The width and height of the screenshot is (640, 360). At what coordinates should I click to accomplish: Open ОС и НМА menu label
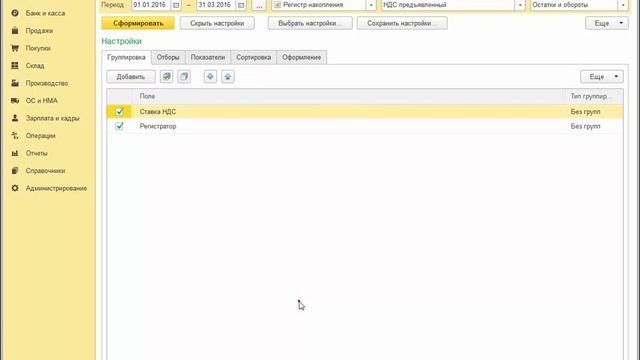point(42,100)
